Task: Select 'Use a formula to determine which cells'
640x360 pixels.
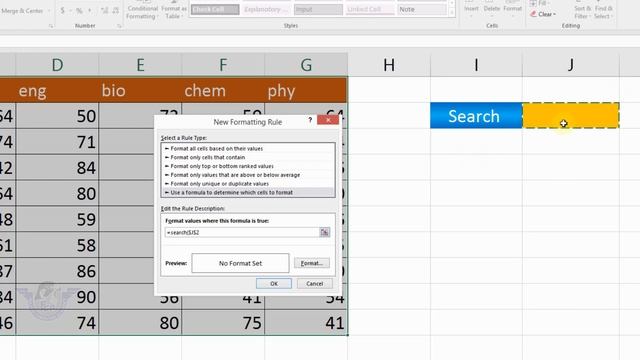Action: coord(248,192)
